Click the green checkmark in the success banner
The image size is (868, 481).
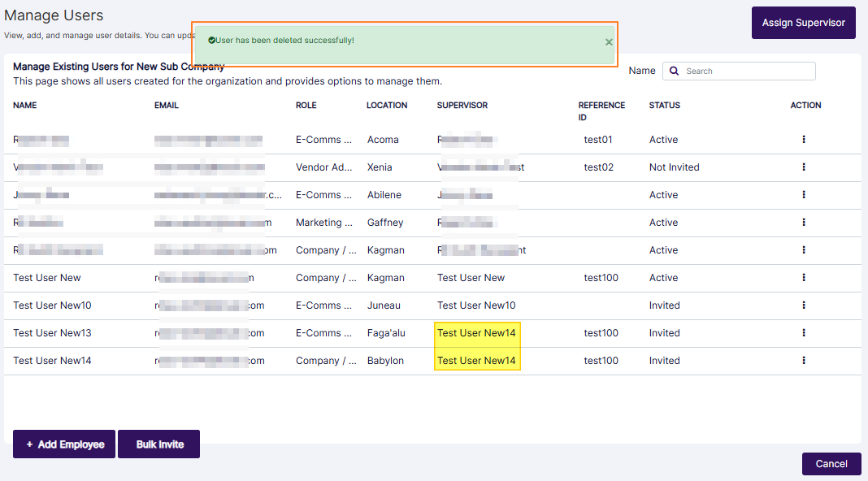coord(212,38)
